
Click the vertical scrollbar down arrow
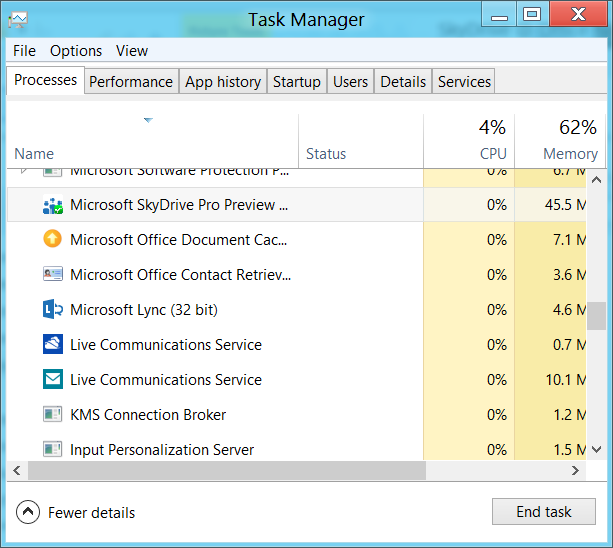[596, 450]
